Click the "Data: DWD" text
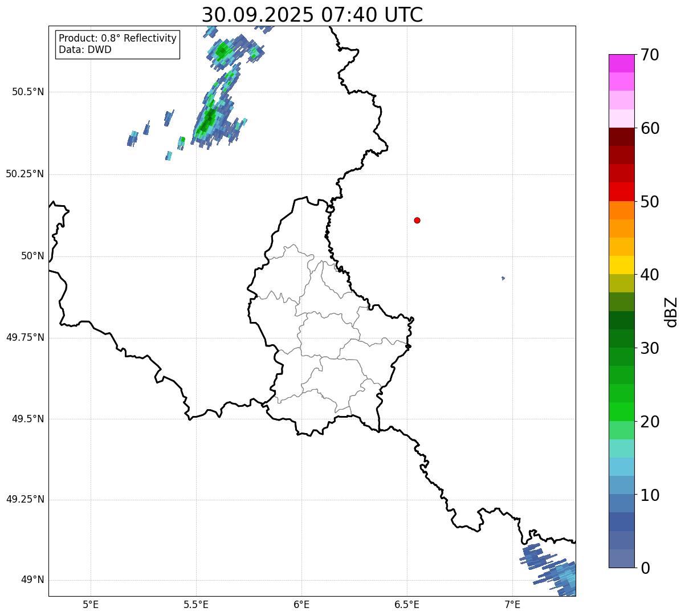The image size is (685, 616). tap(85, 50)
